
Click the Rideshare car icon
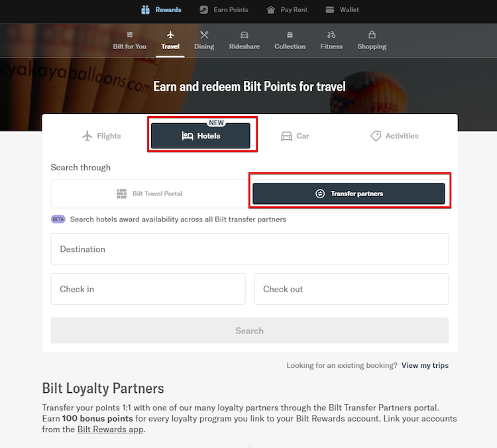click(x=245, y=34)
